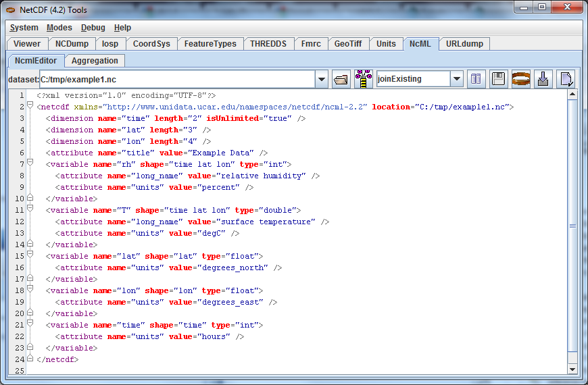This screenshot has width=588, height=385.
Task: Click the open book icon
Action: click(x=476, y=79)
